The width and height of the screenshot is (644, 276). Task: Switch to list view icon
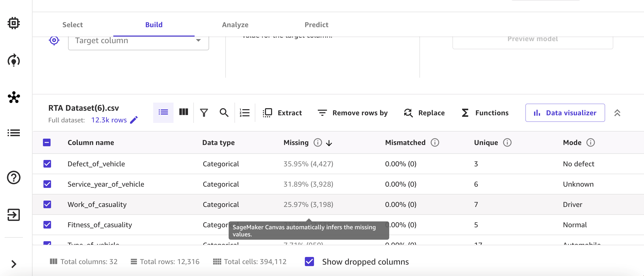[163, 112]
